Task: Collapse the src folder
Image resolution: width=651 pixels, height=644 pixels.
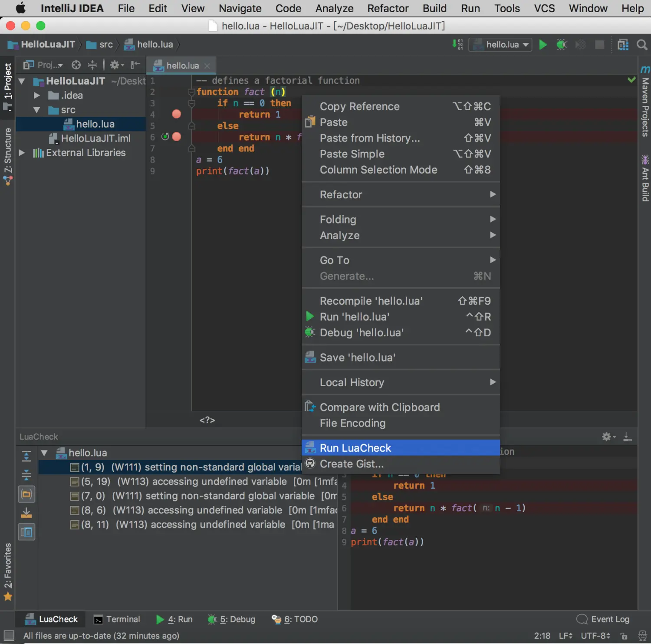Action: point(36,110)
